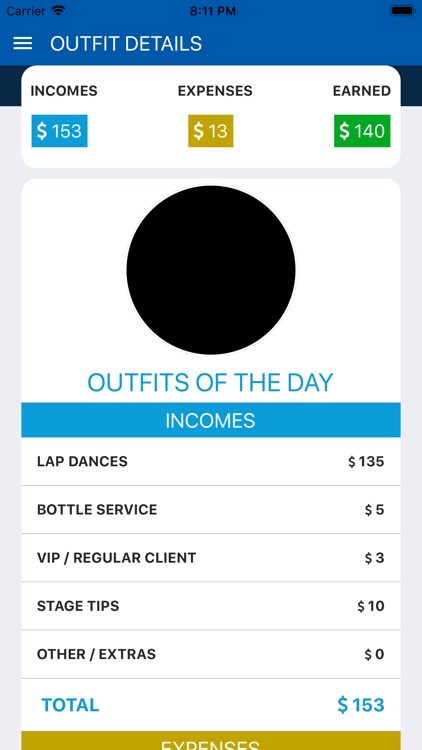Select the VIP / Regular Client row
This screenshot has height=750, width=422.
click(x=211, y=558)
